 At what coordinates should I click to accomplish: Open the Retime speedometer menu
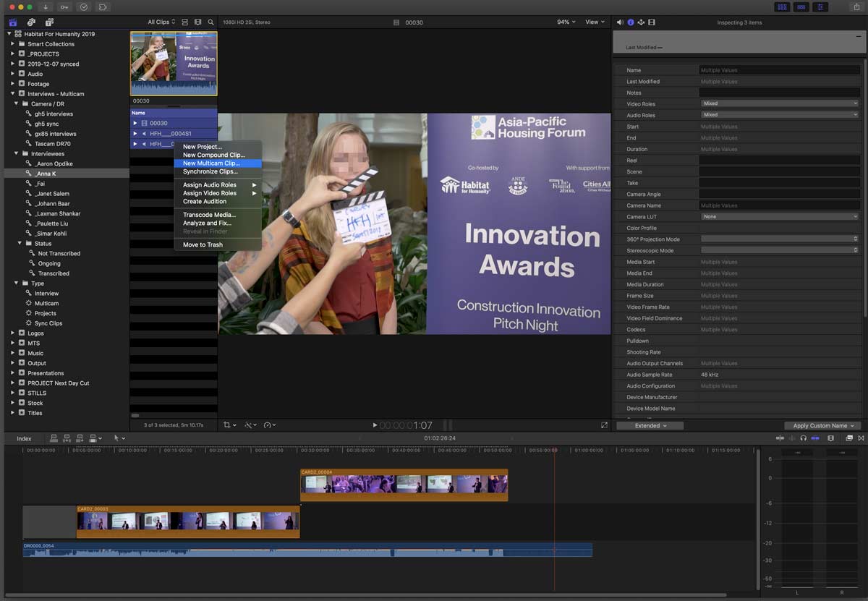[x=270, y=425]
